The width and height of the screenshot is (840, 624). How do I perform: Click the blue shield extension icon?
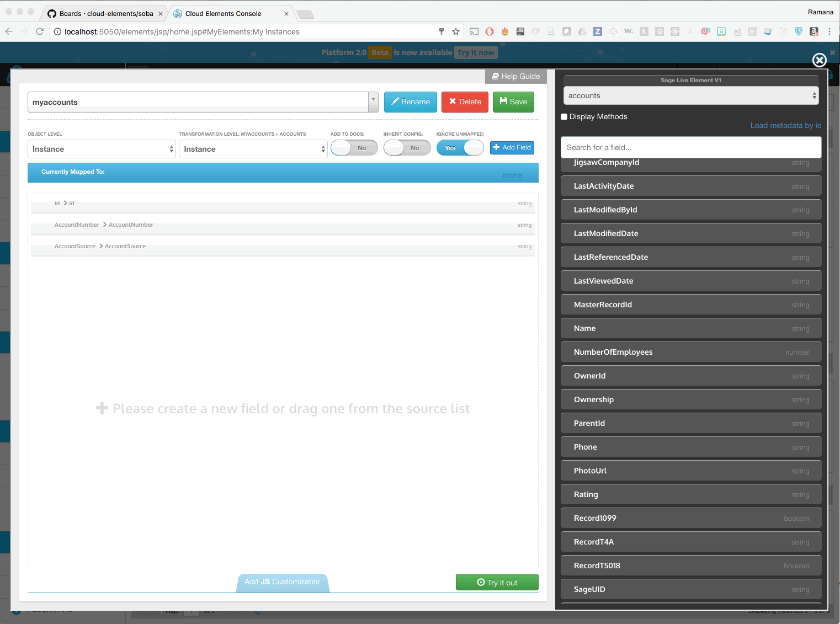pyautogui.click(x=799, y=31)
